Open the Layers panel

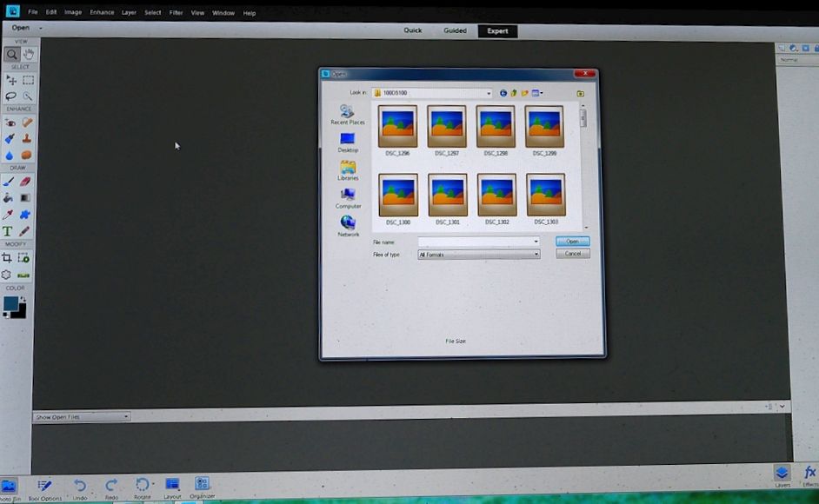pos(782,473)
